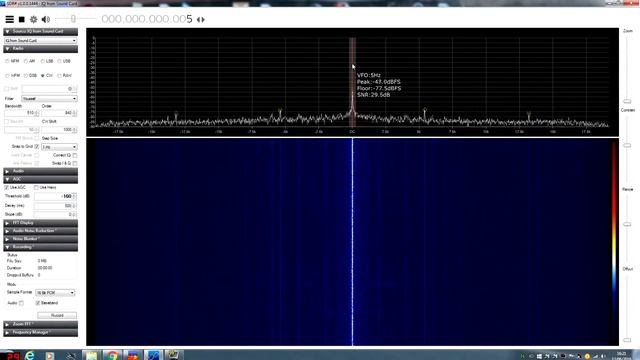Image resolution: width=640 pixels, height=360 pixels.
Task: Enable the Squelch checkbox
Action: tap(7, 122)
